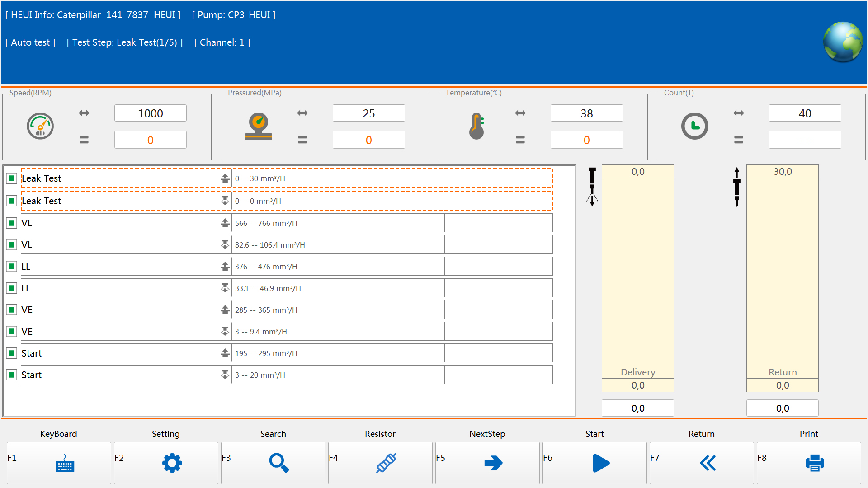This screenshot has width=868, height=488.
Task: Click the temperature thermometer icon
Action: click(476, 126)
